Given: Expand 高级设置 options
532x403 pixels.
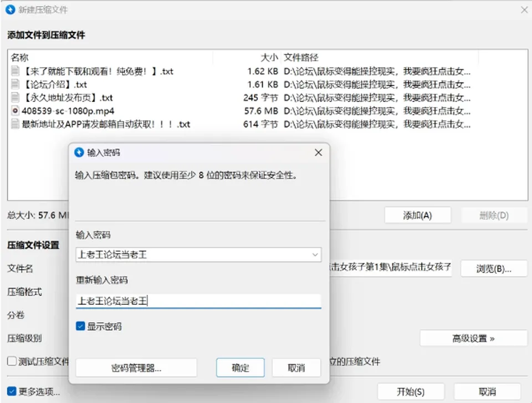Looking at the screenshot, I should coord(474,338).
